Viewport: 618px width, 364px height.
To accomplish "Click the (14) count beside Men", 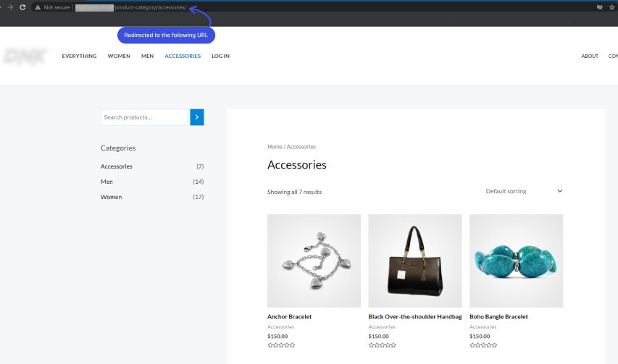I will 199,182.
